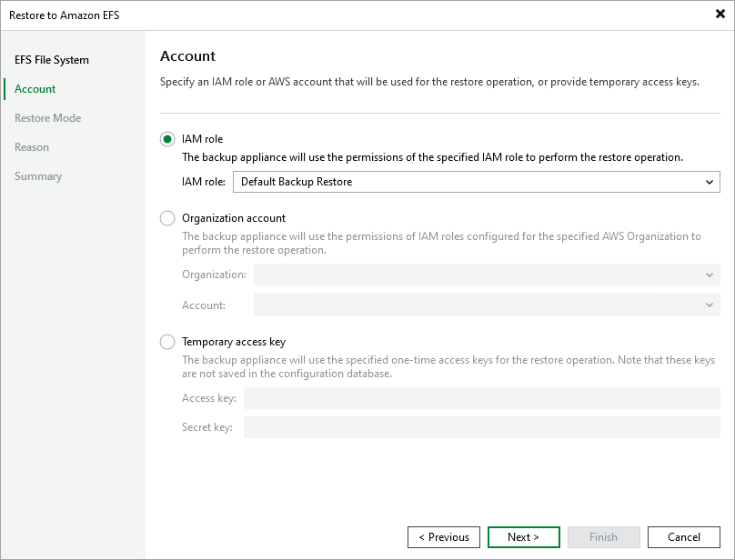The height and width of the screenshot is (560, 735).
Task: Enable the Temporary access key option
Action: (x=167, y=342)
